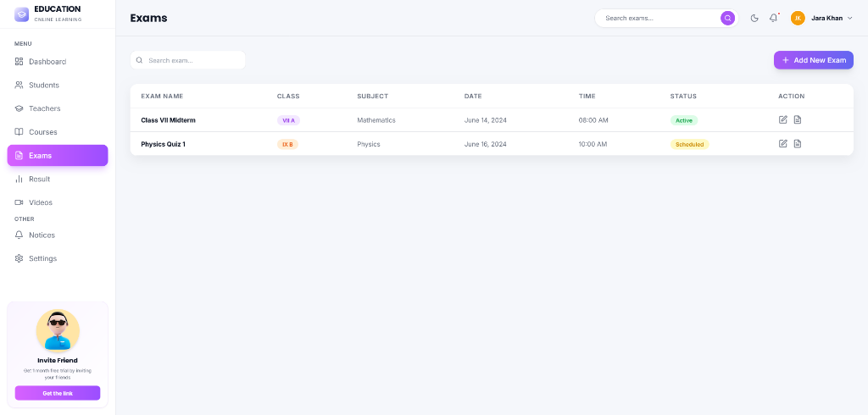Open the notifications bell icon
868x415 pixels.
pyautogui.click(x=773, y=18)
